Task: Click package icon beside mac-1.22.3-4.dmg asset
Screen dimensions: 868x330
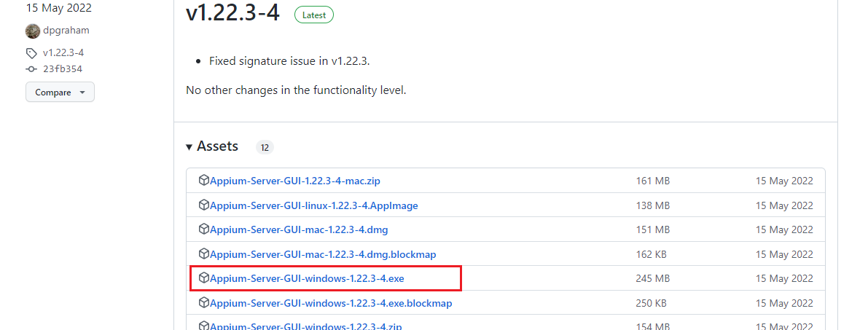Action: point(204,229)
